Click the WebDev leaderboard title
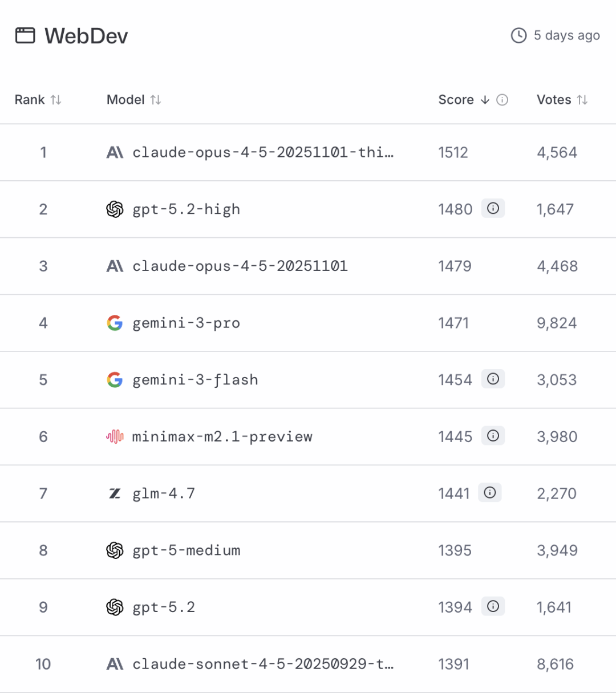The image size is (616, 693). coord(86,36)
